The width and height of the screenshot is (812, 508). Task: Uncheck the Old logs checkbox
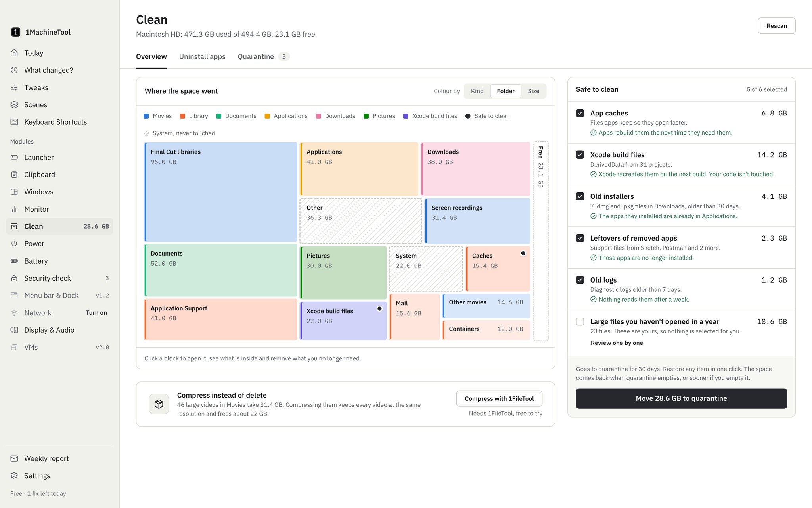[x=580, y=280]
